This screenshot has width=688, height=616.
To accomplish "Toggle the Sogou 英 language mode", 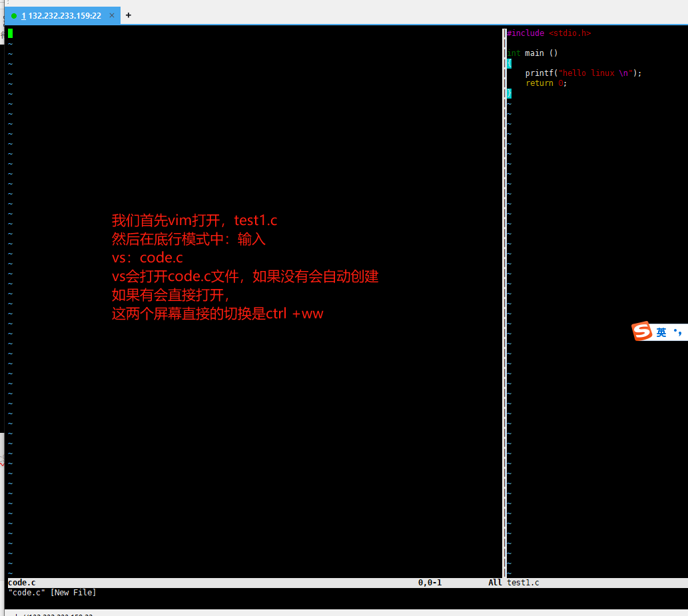I will click(661, 332).
